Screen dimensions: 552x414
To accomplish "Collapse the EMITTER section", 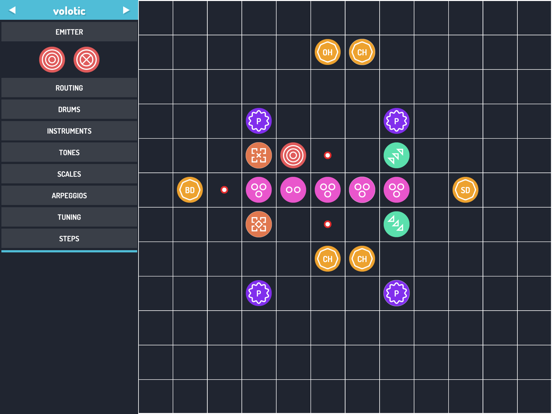I will (x=69, y=32).
